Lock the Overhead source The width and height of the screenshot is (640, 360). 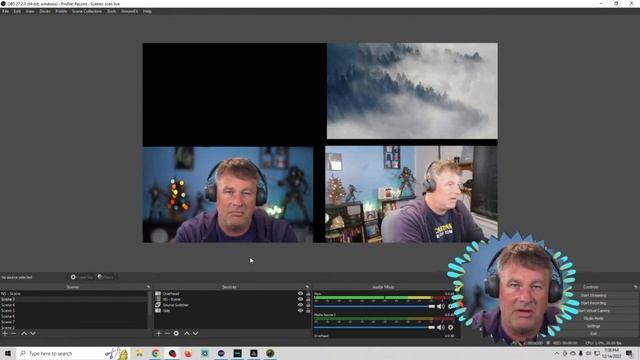click(308, 294)
